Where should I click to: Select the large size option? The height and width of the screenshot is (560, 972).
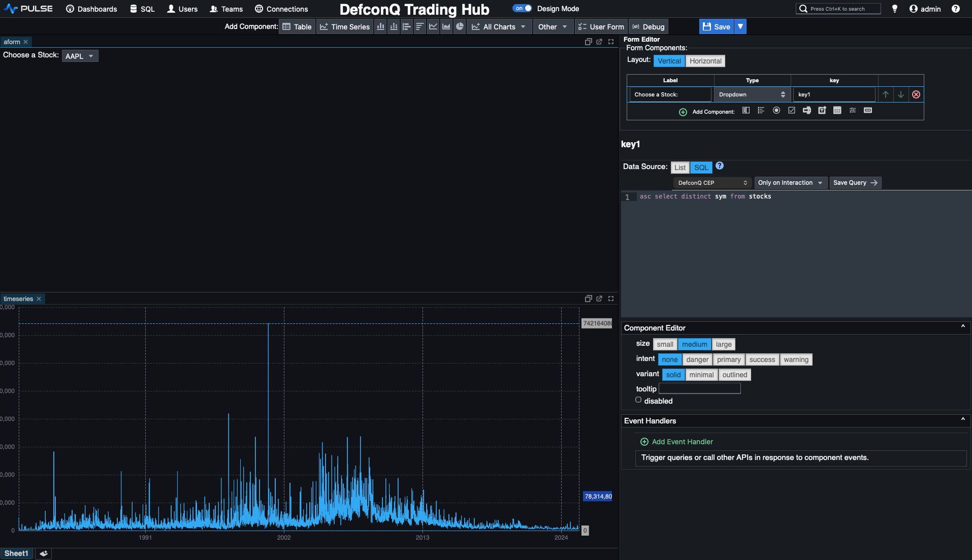(723, 344)
